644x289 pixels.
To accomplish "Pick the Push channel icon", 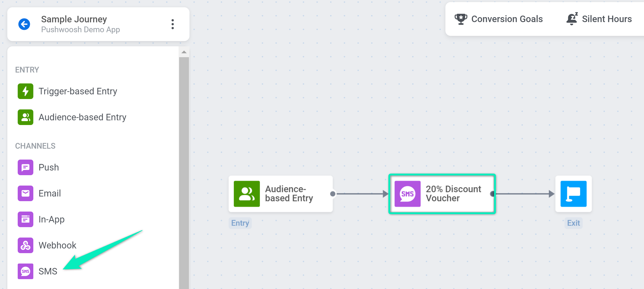I will [26, 167].
